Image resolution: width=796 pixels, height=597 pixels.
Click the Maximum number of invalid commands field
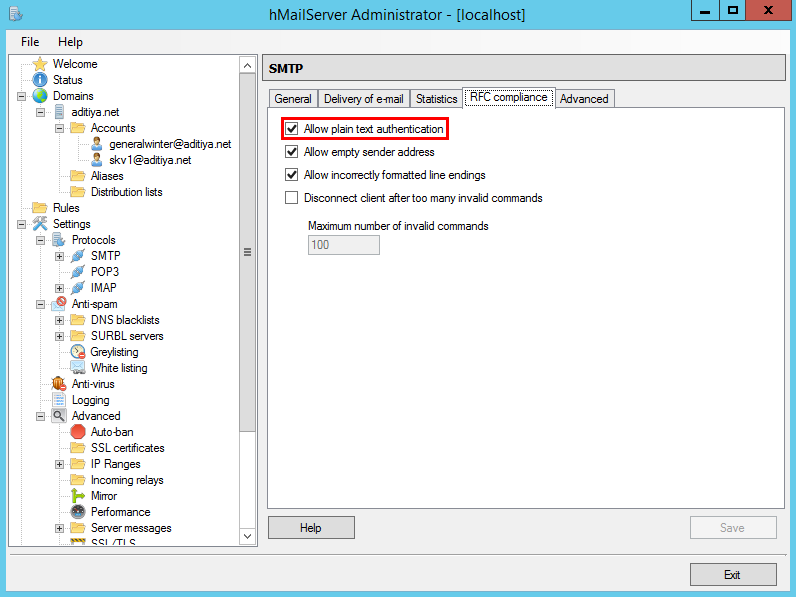pyautogui.click(x=344, y=245)
